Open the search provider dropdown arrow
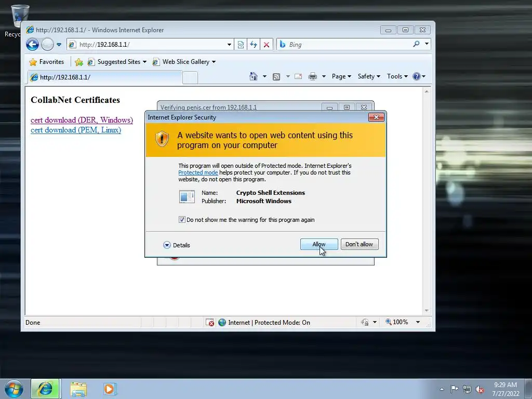Viewport: 532px width, 399px height. point(427,44)
